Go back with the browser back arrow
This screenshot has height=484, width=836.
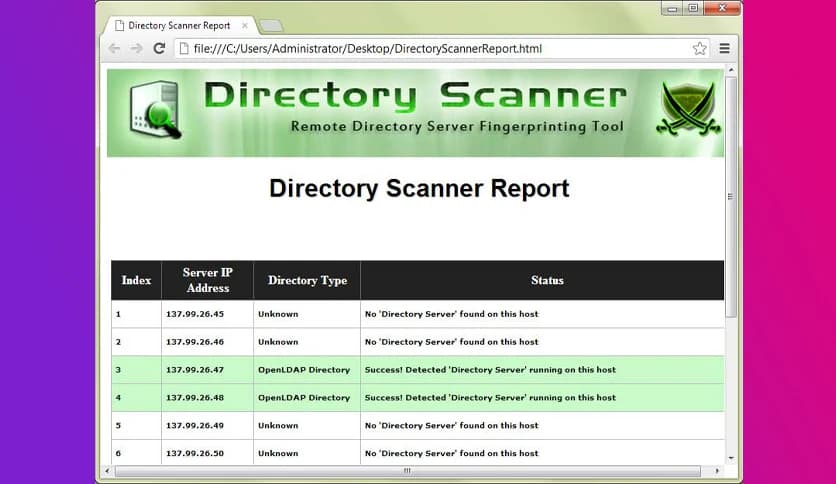114,49
